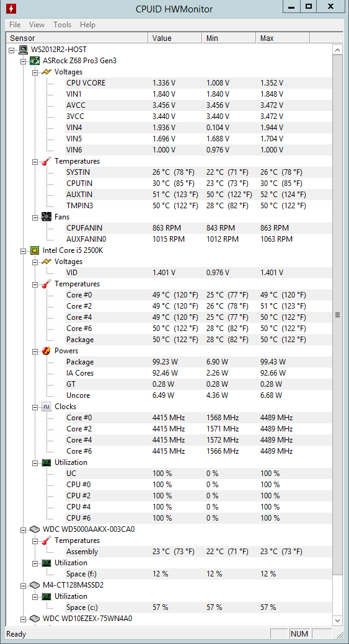Image resolution: width=349 pixels, height=644 pixels.
Task: Open the File menu
Action: pyautogui.click(x=15, y=25)
